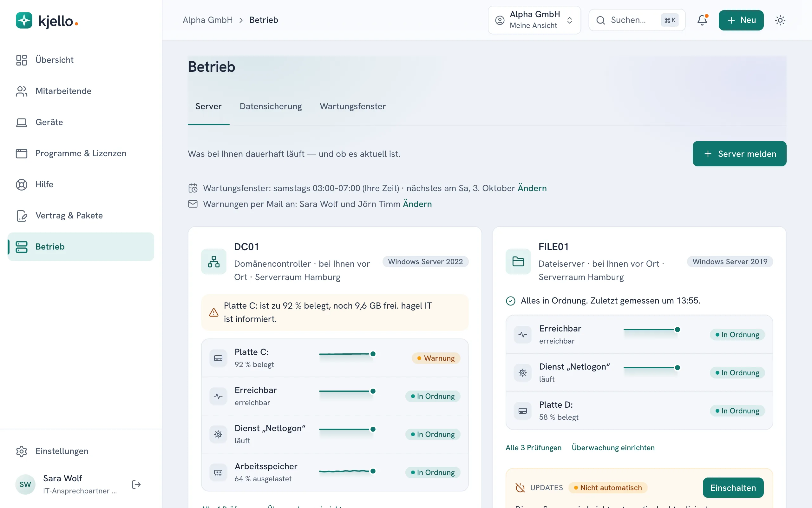
Task: Click Überwachung einrichten under FILE01
Action: 613,448
